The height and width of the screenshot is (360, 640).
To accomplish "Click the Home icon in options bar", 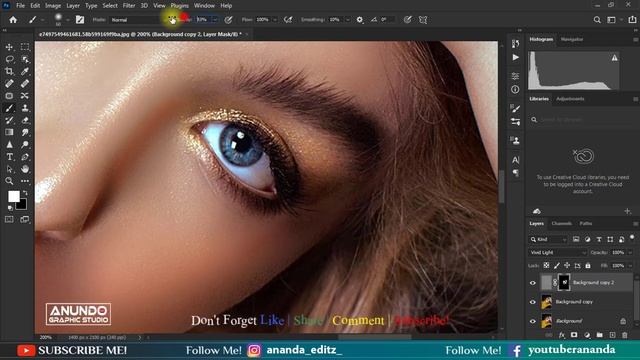I will click(x=13, y=20).
